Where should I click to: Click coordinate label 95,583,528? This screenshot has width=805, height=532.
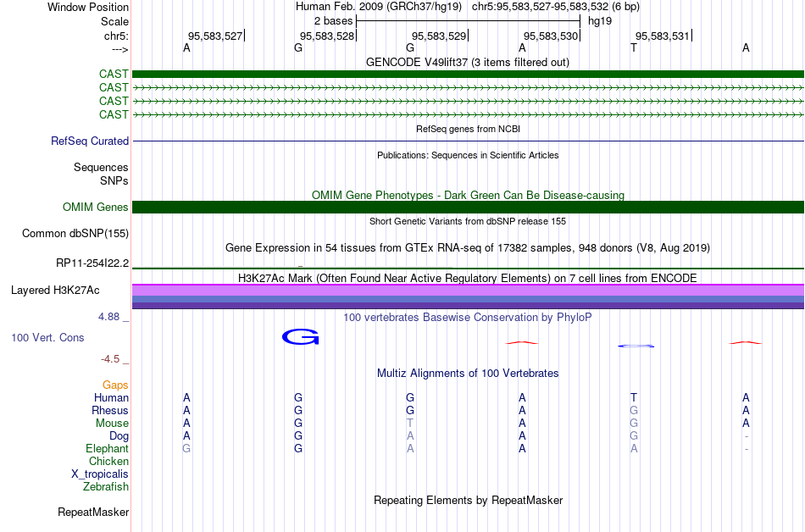click(x=327, y=36)
